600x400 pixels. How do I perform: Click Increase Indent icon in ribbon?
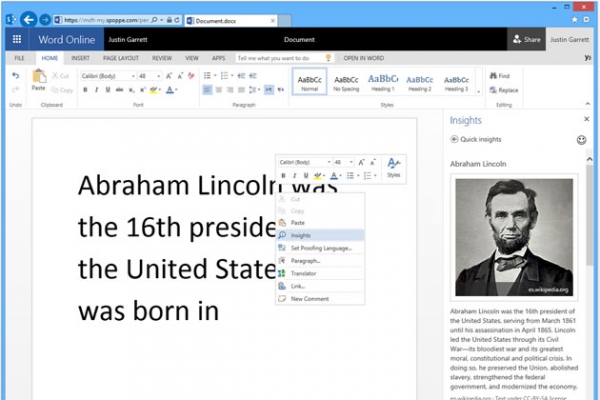pyautogui.click(x=253, y=75)
